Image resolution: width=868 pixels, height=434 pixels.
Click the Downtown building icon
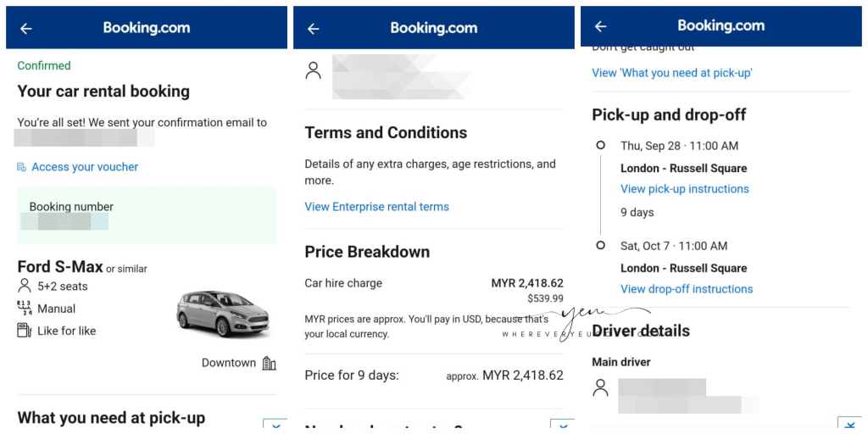coord(269,363)
